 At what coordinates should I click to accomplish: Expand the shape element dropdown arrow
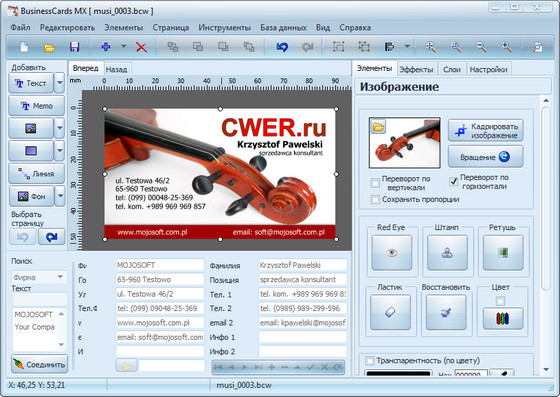click(x=60, y=151)
